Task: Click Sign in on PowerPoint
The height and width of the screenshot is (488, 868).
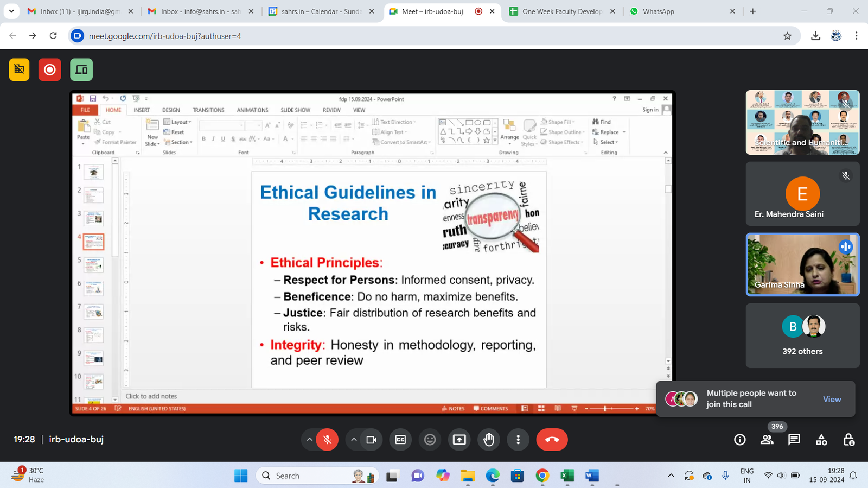Action: click(x=650, y=110)
